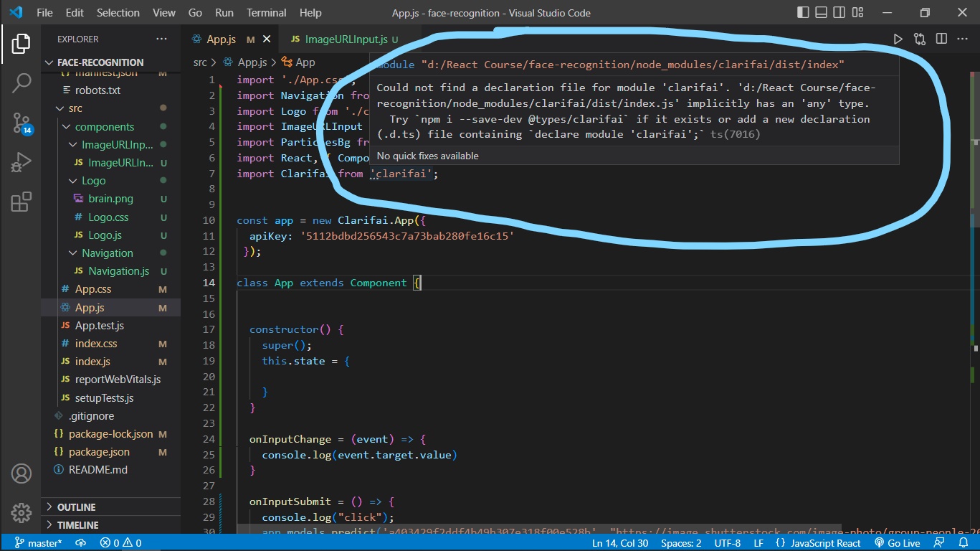Synchronize changes using the status bar sync icon
This screenshot has width=980, height=551.
80,543
